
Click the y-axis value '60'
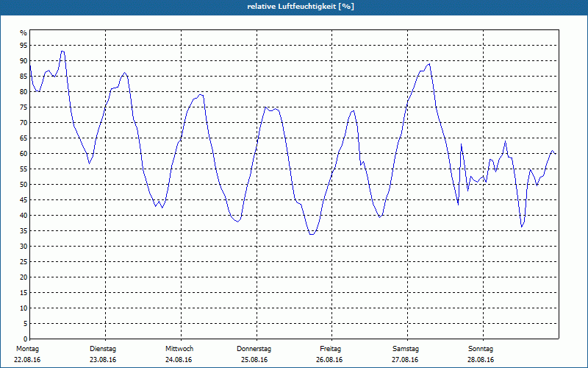pyautogui.click(x=24, y=154)
